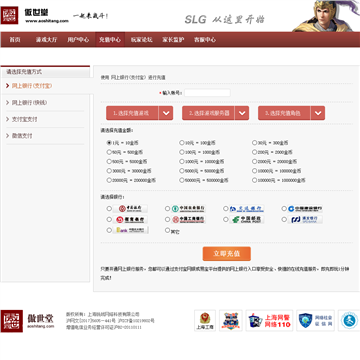This screenshot has height=360, width=360.
Task: Click the Bank of China logo
Action: pyautogui.click(x=130, y=209)
